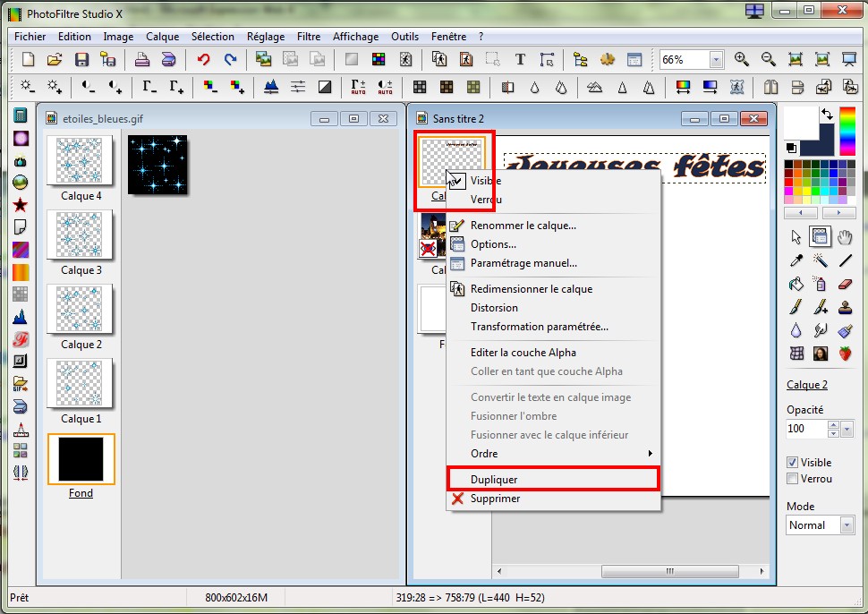Select the Brush tool
Viewport: 868px width, 614px height.
(x=796, y=307)
